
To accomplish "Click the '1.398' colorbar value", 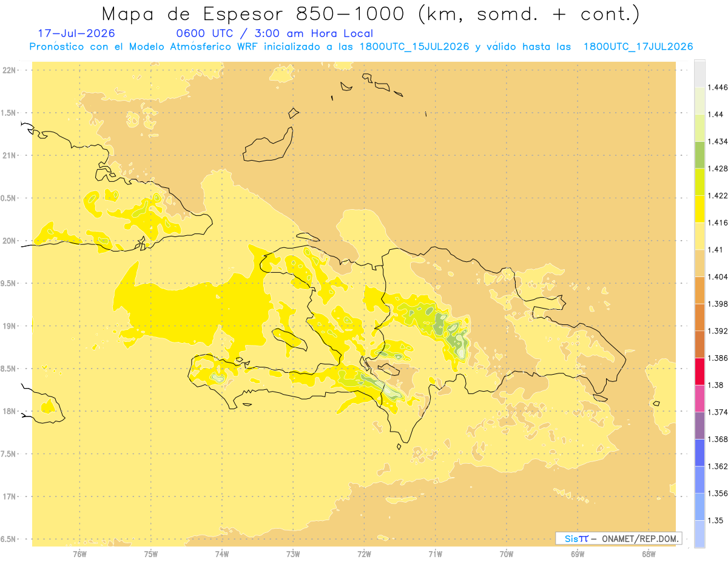I will point(717,304).
